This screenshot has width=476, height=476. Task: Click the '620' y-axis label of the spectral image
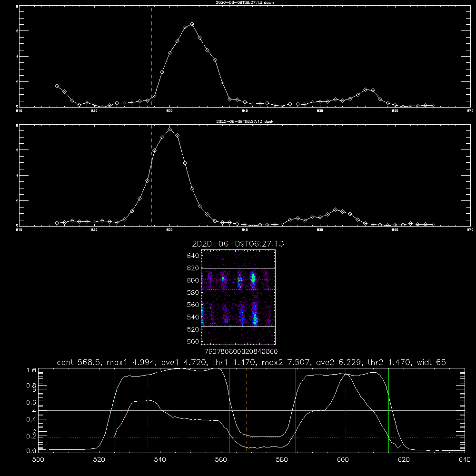click(x=193, y=268)
